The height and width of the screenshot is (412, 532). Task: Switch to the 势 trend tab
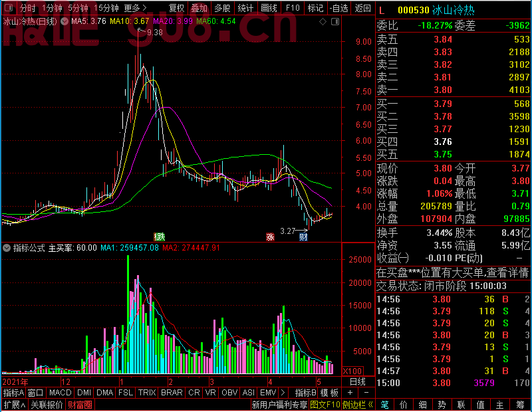[442, 405]
